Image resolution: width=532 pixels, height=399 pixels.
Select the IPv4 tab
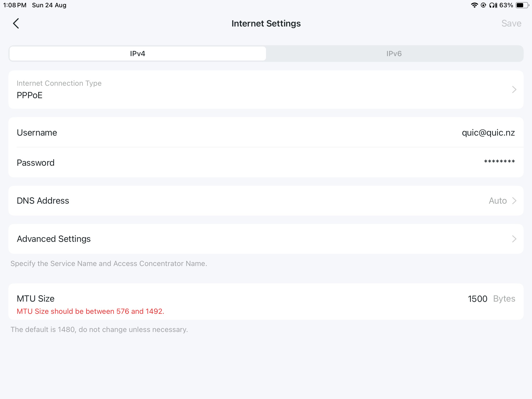(138, 54)
